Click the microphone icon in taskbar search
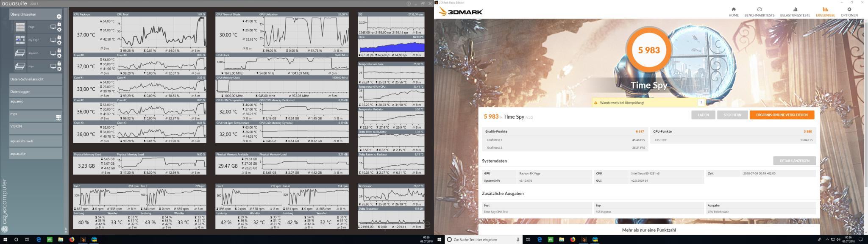The image size is (868, 244). point(518,239)
